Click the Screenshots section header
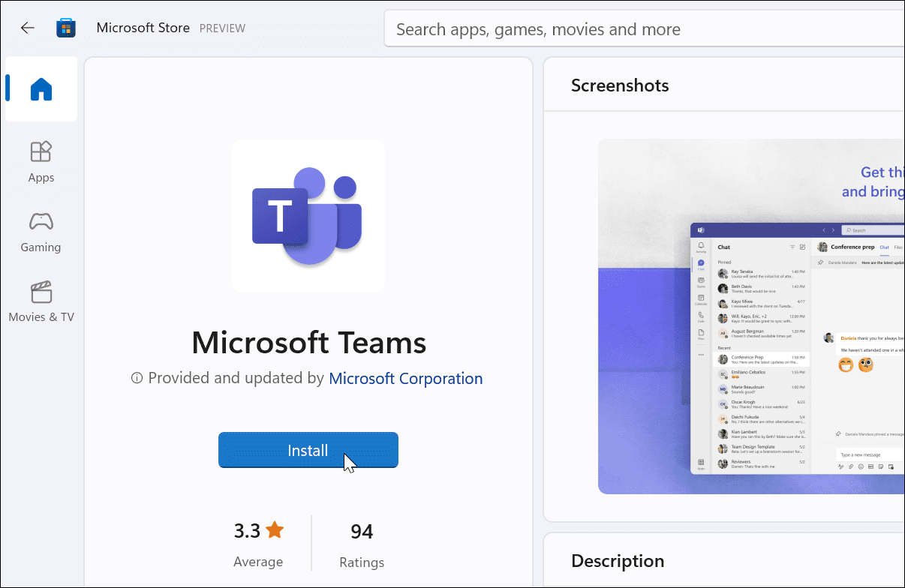 (x=620, y=85)
